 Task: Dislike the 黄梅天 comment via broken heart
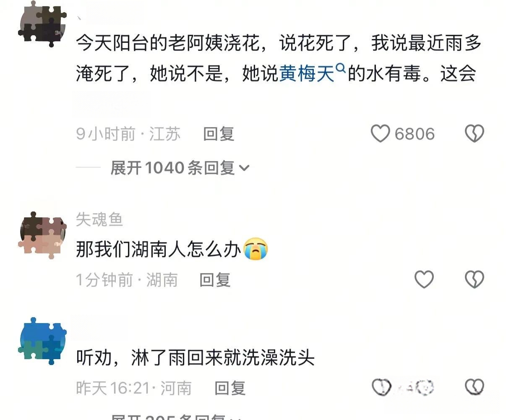pyautogui.click(x=475, y=134)
